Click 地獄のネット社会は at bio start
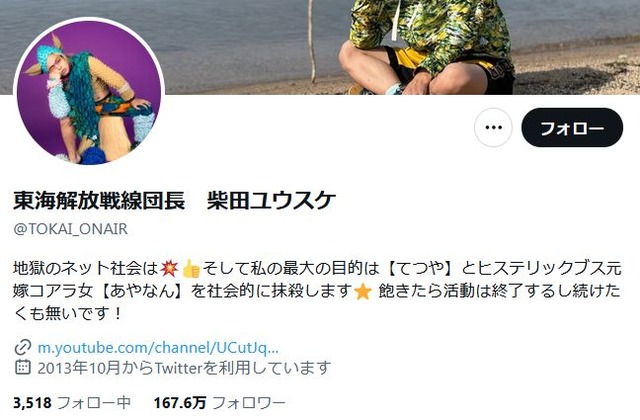The image size is (640, 420). coord(85,268)
